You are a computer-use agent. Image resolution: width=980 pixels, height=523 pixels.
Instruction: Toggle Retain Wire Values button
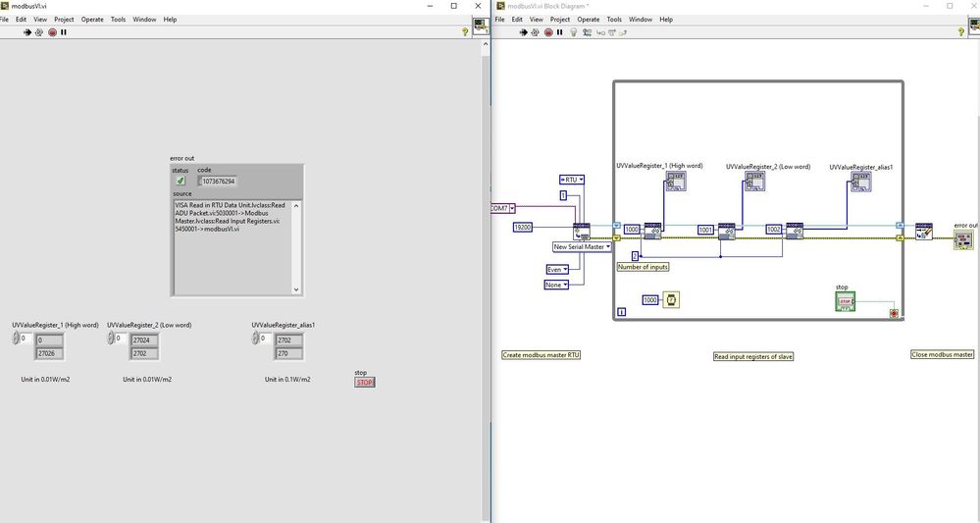(x=588, y=32)
